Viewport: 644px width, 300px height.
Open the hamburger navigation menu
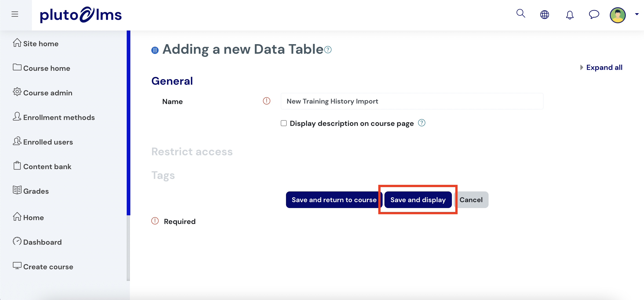[x=15, y=14]
